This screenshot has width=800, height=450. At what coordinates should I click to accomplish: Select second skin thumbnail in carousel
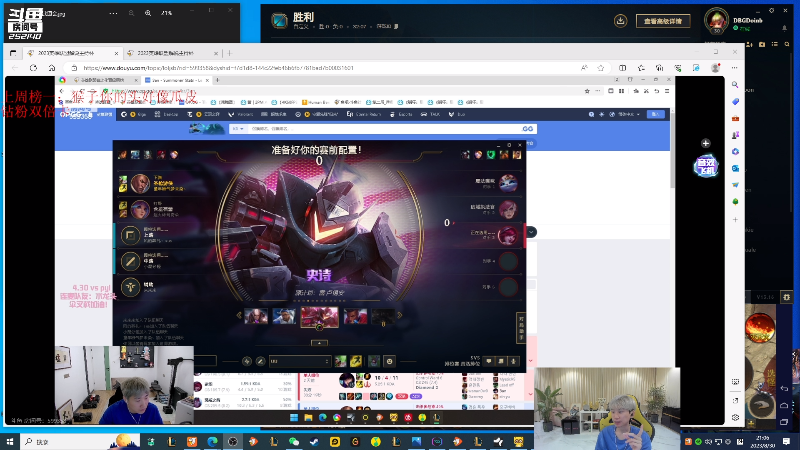[284, 316]
